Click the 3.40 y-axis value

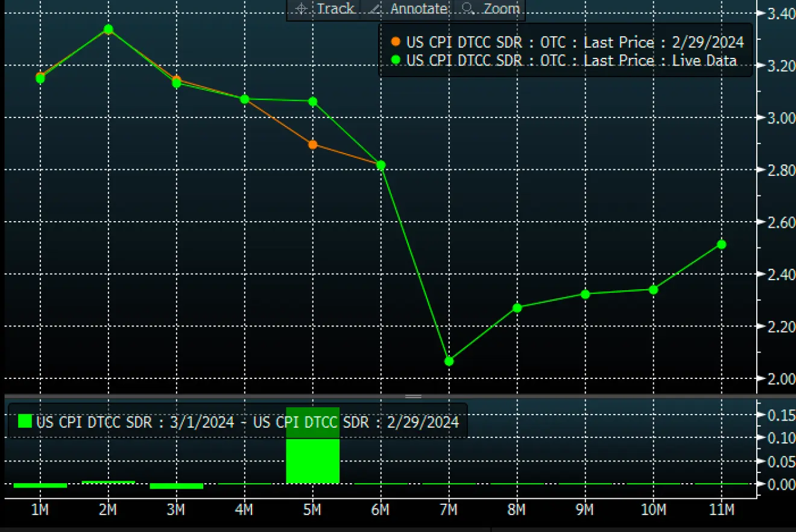click(x=782, y=13)
